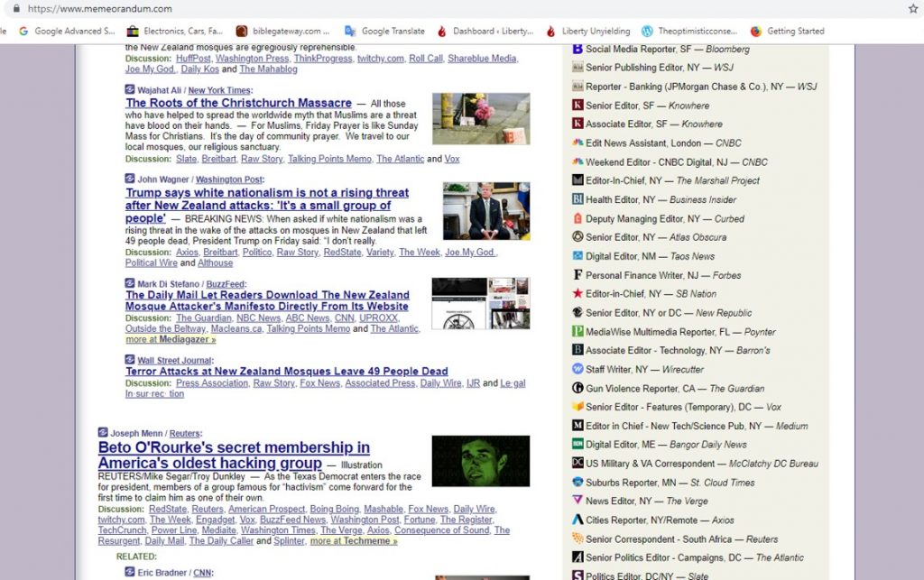Click the Guardian icon by Gun Violence Reporter
The height and width of the screenshot is (580, 924).
[577, 388]
